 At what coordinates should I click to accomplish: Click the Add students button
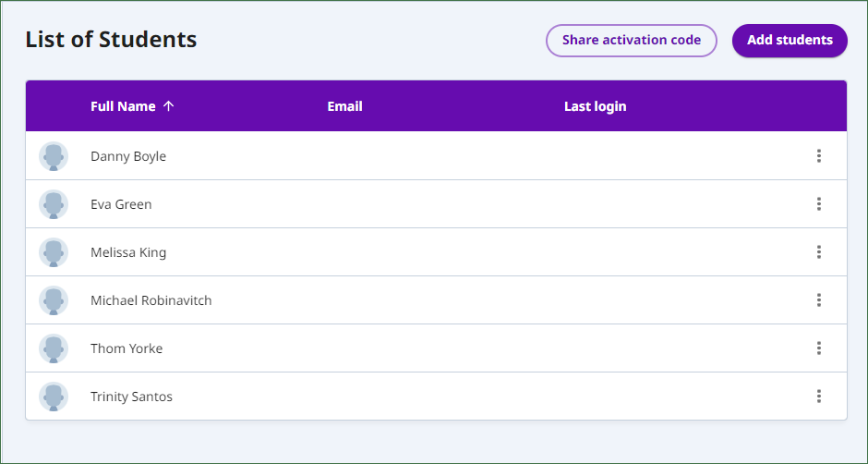click(x=790, y=41)
